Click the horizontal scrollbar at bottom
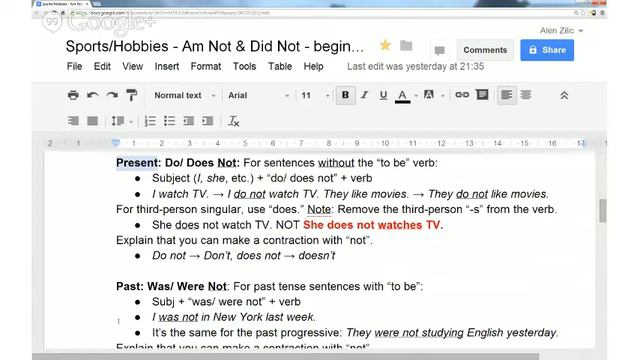 (x=286, y=357)
